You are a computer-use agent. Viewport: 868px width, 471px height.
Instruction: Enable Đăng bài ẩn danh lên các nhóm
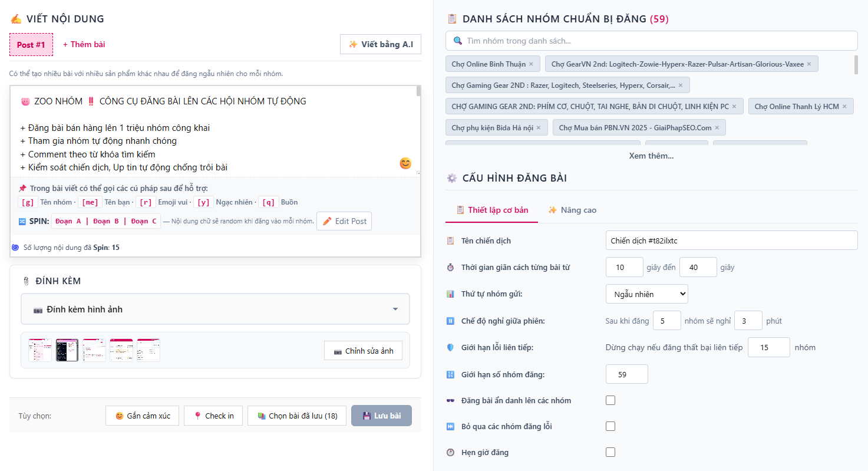[610, 400]
